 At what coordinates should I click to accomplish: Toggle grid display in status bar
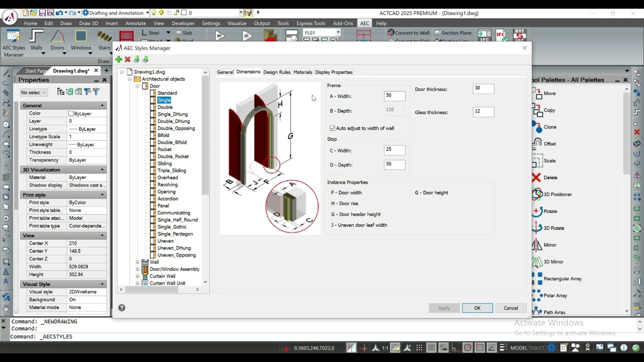point(431,347)
